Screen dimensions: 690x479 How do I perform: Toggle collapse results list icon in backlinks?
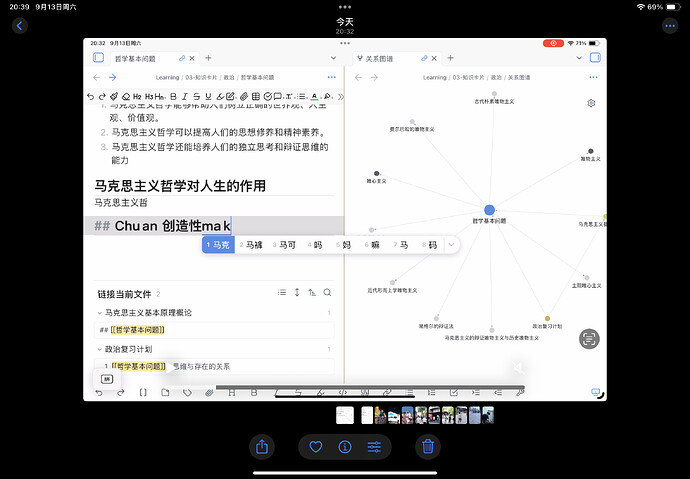click(x=282, y=293)
